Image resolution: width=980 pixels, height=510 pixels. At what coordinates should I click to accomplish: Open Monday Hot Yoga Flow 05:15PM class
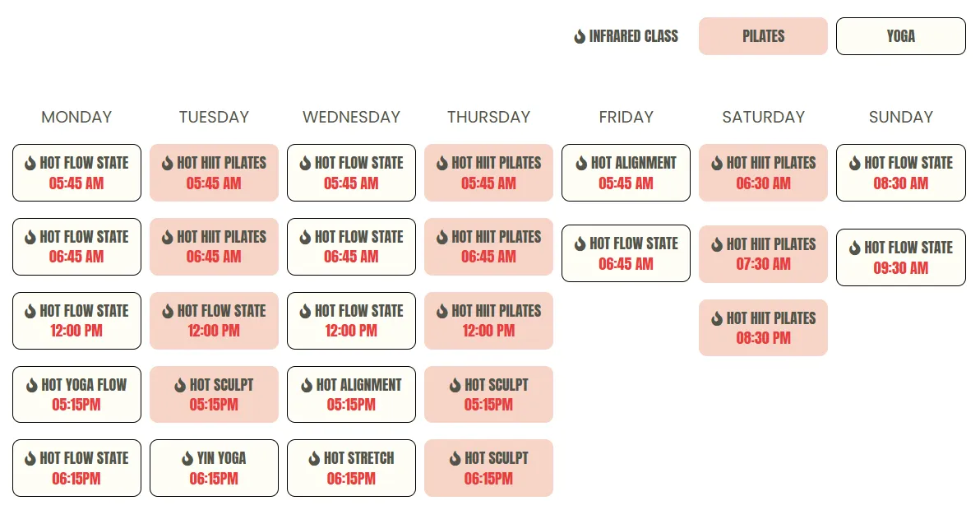[77, 394]
